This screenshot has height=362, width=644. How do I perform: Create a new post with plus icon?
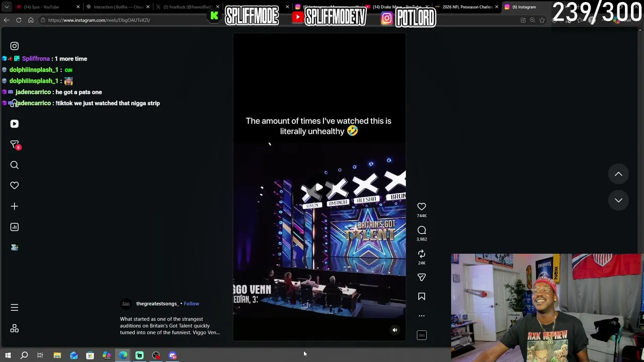[14, 206]
